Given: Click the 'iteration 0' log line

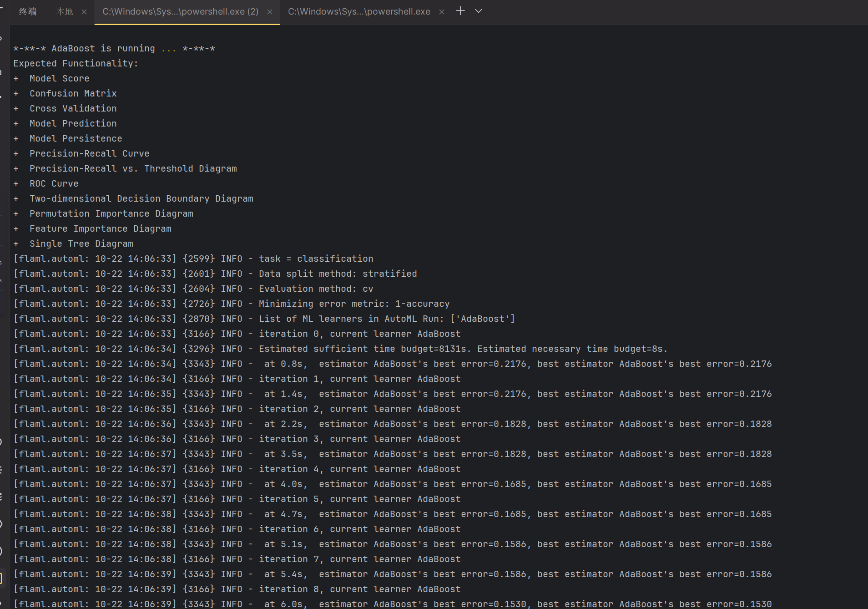Looking at the screenshot, I should [x=237, y=334].
